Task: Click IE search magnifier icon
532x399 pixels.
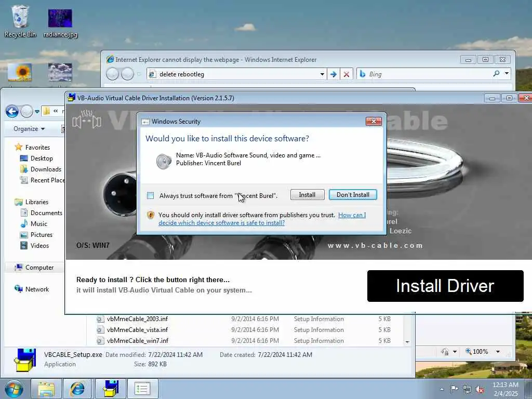Action: click(x=496, y=73)
